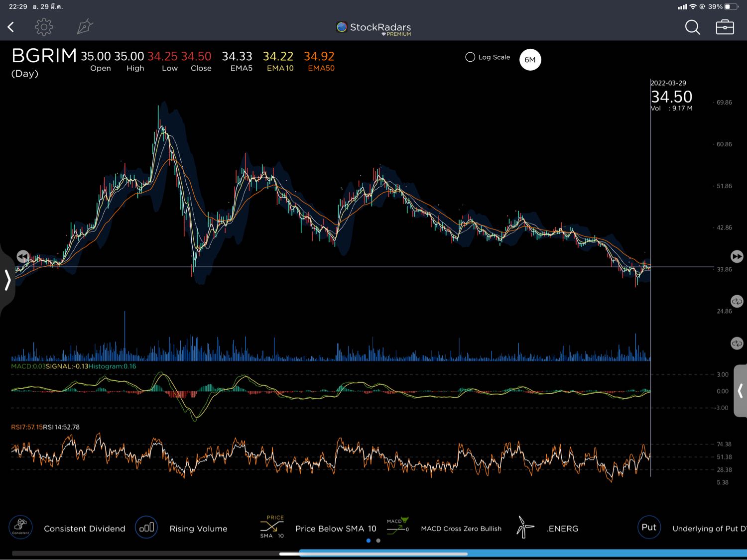Tap the Vol 9.17 M readout
747x560 pixels.
672,109
